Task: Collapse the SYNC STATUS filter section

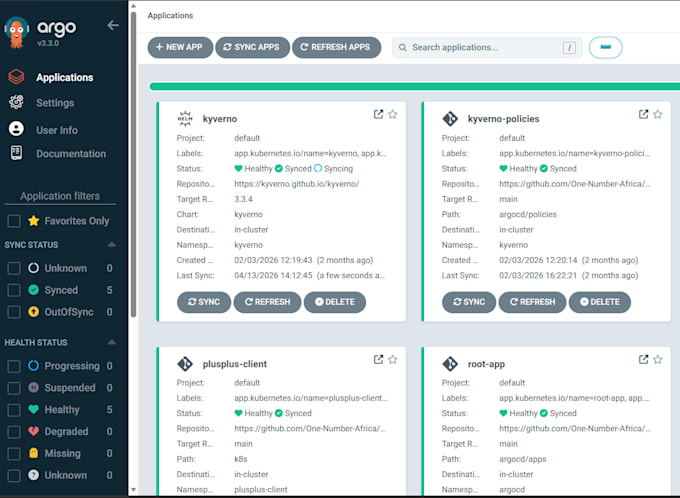Action: click(x=111, y=244)
